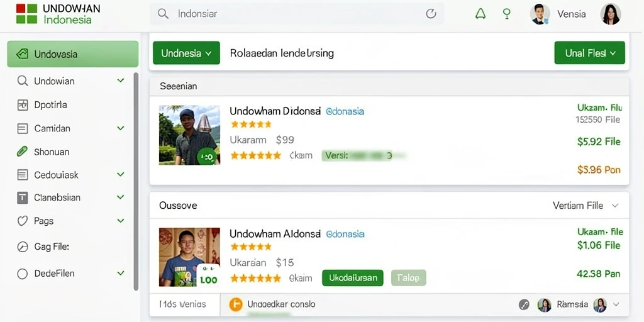The image size is (644, 322).
Task: Open the Vensia male profile avatar
Action: point(540,14)
